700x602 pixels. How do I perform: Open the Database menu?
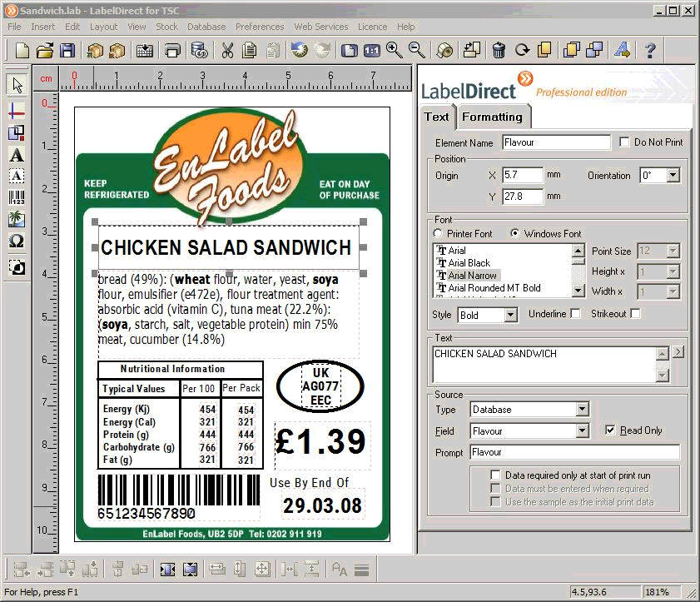206,27
